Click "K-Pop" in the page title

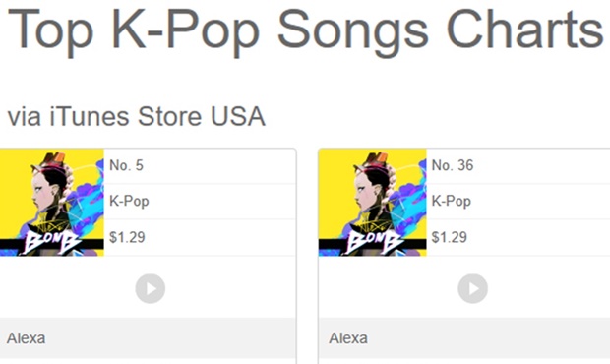186,31
